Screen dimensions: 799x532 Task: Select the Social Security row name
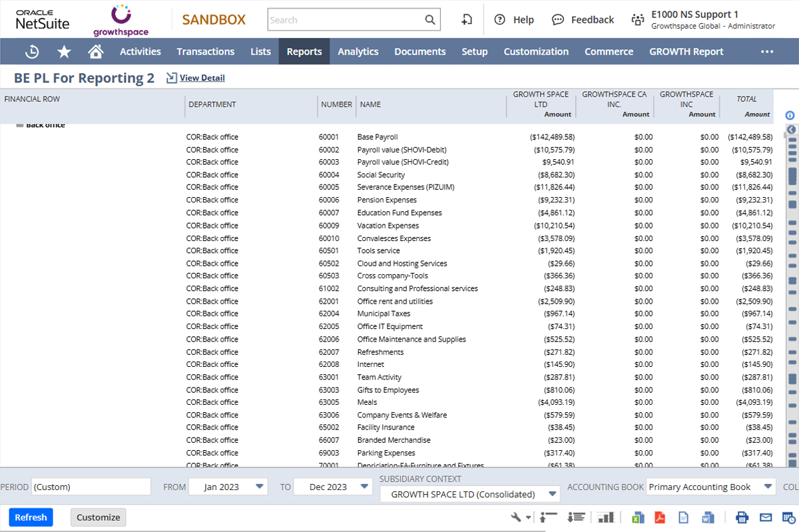click(x=381, y=175)
